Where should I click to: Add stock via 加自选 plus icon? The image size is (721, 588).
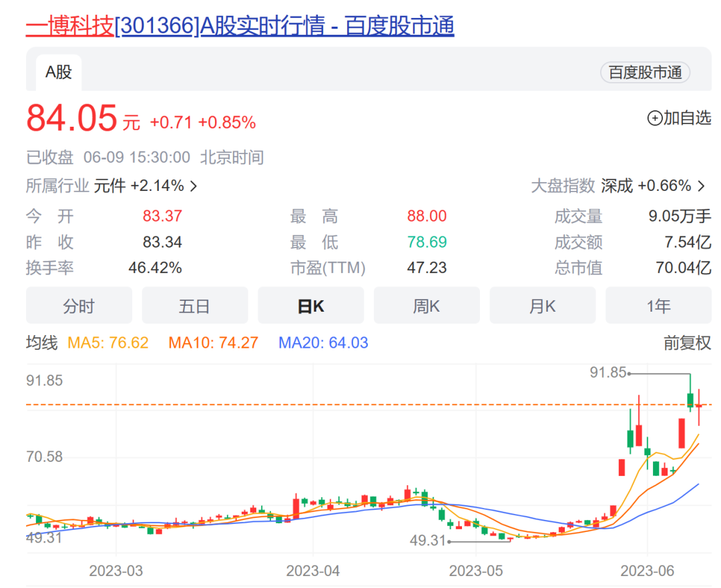654,118
